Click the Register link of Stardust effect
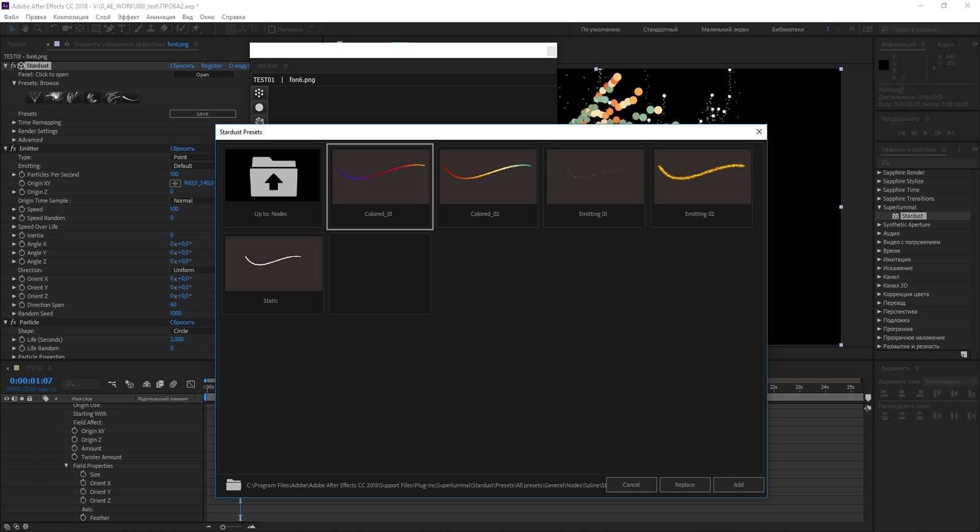The image size is (980, 532). coord(211,66)
